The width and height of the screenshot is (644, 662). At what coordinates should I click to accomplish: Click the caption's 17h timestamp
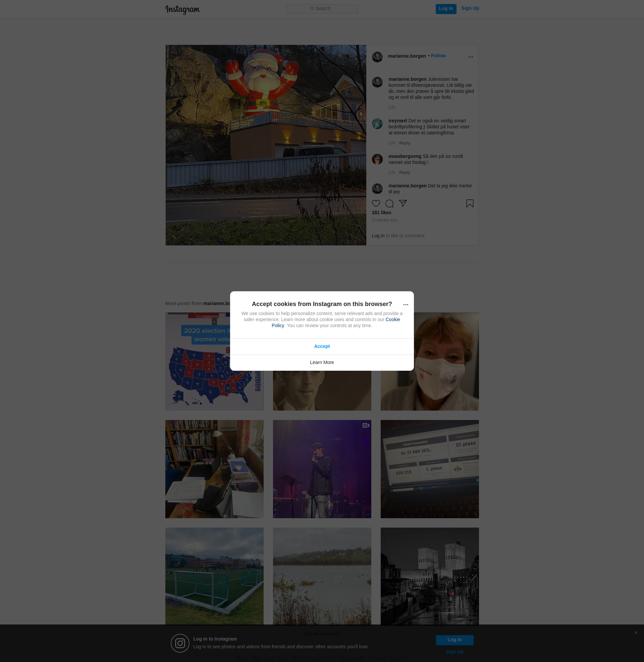392,108
